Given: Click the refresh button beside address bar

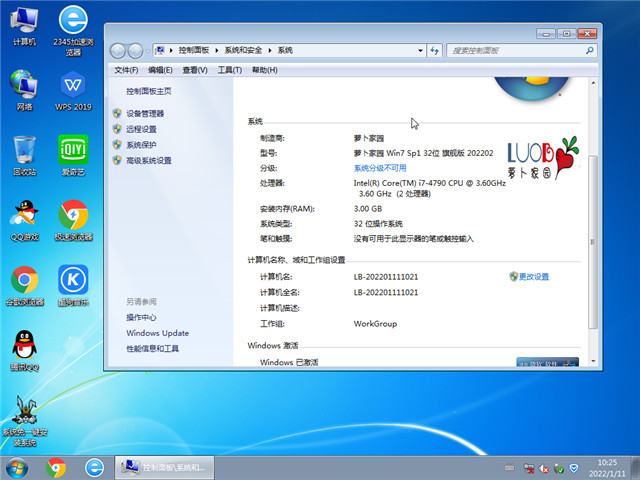Looking at the screenshot, I should click(x=435, y=51).
